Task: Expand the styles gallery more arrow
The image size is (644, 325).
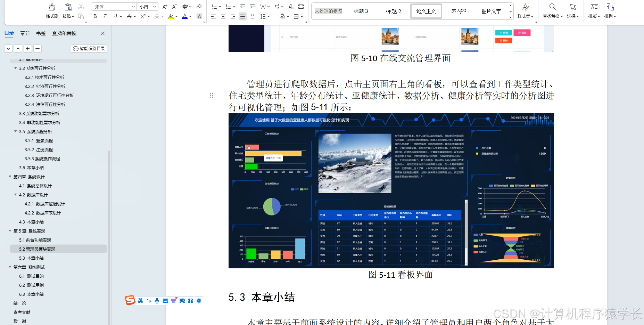Action: [511, 17]
